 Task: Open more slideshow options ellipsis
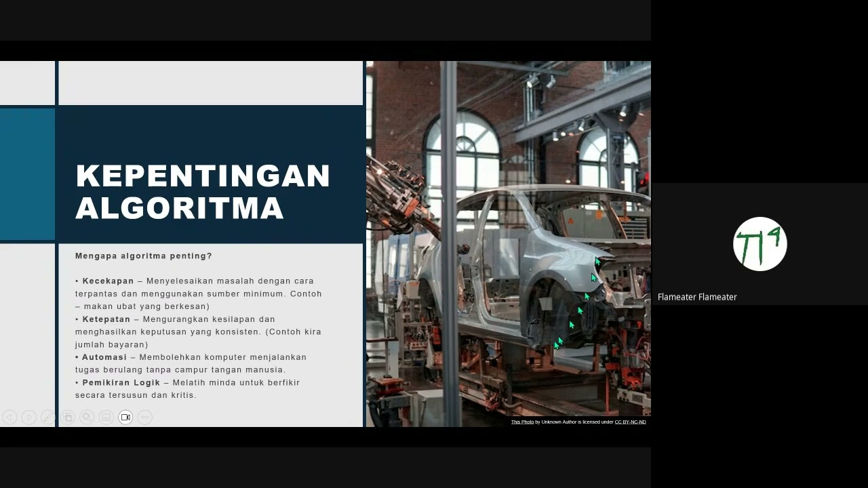tap(145, 418)
